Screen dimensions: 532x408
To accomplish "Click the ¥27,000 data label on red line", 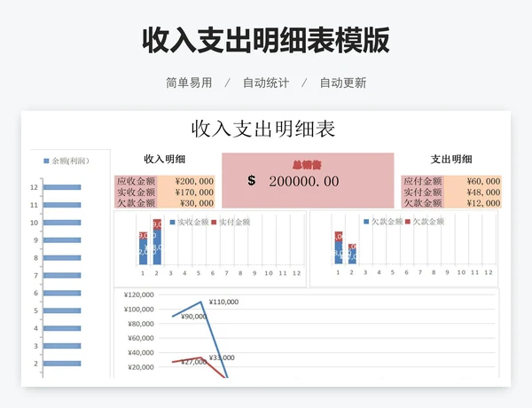I will pos(193,362).
